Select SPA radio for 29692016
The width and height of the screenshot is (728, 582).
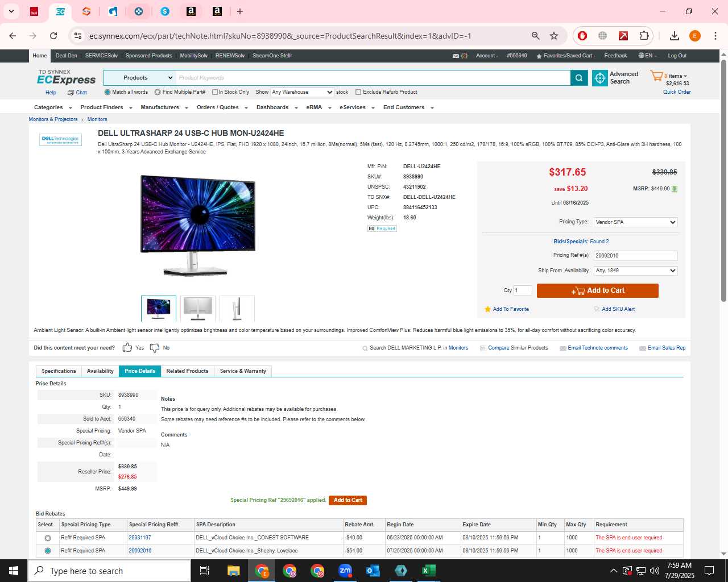click(x=48, y=551)
